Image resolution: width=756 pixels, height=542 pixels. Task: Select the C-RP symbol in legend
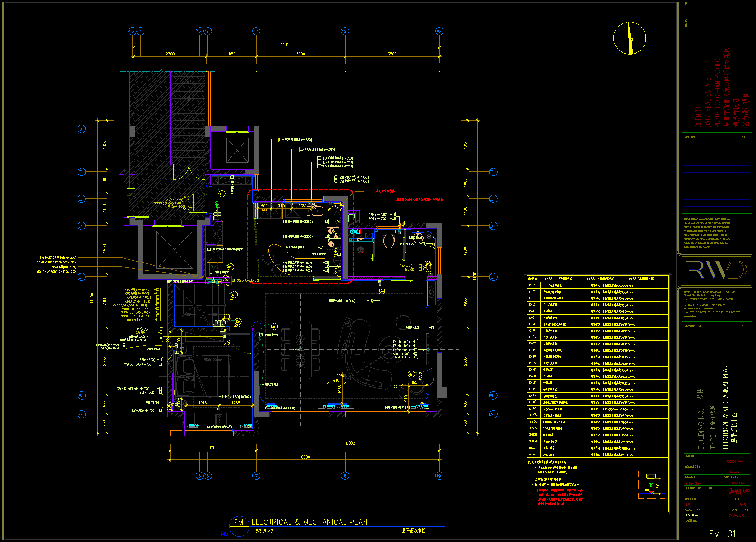click(532, 370)
